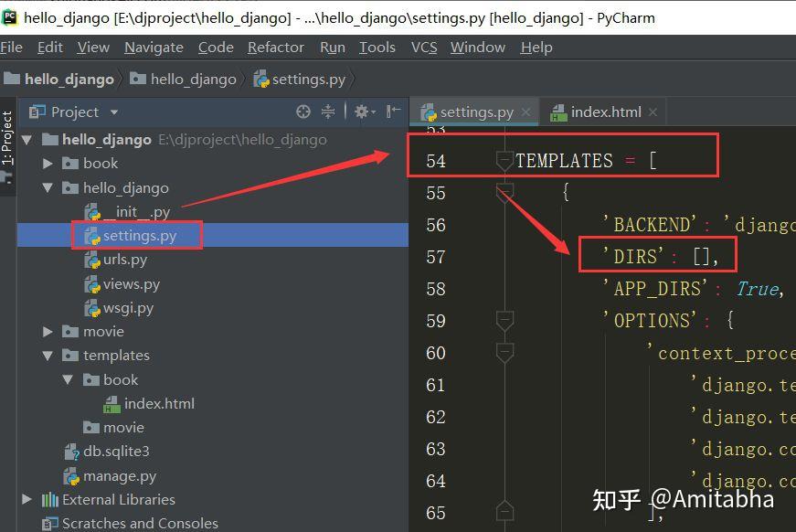Click line number 57 in the gutter

pos(436,257)
